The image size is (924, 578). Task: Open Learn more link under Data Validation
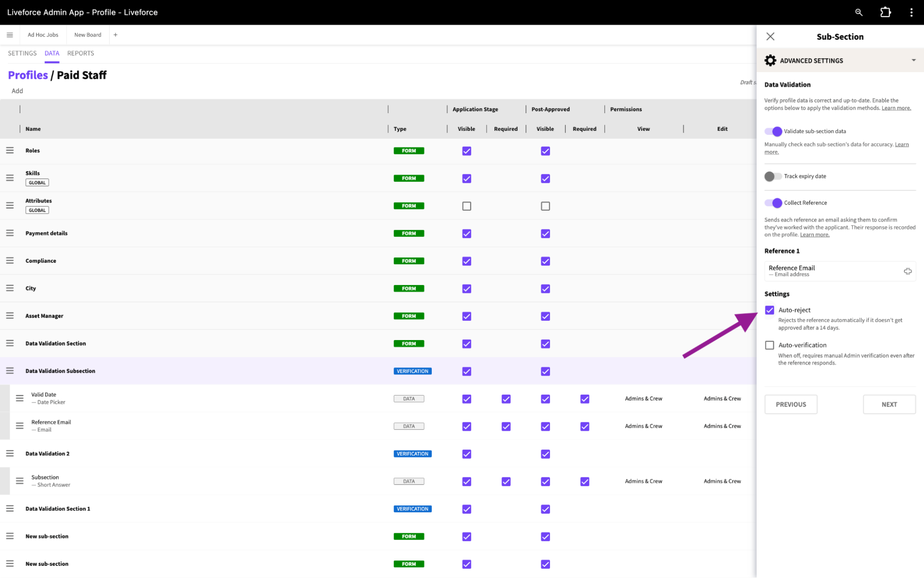pyautogui.click(x=896, y=108)
